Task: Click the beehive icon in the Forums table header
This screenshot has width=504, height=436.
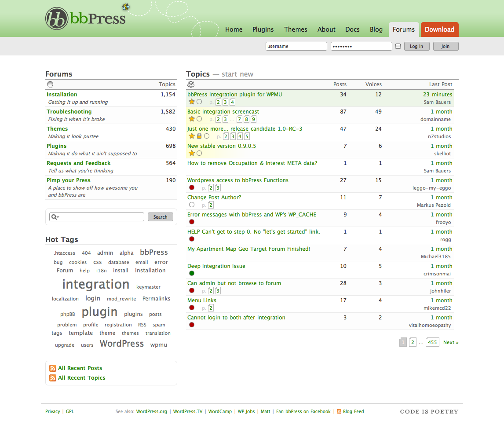Action: [50, 84]
